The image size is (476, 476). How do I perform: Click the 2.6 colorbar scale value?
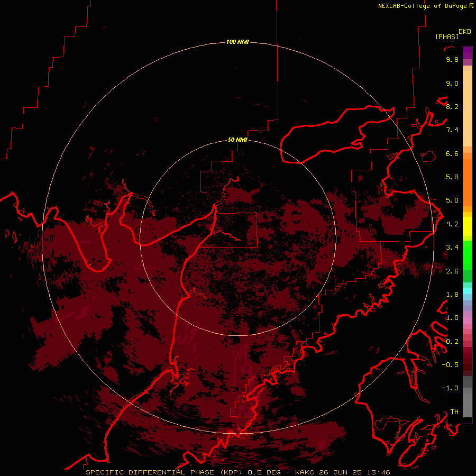[452, 271]
